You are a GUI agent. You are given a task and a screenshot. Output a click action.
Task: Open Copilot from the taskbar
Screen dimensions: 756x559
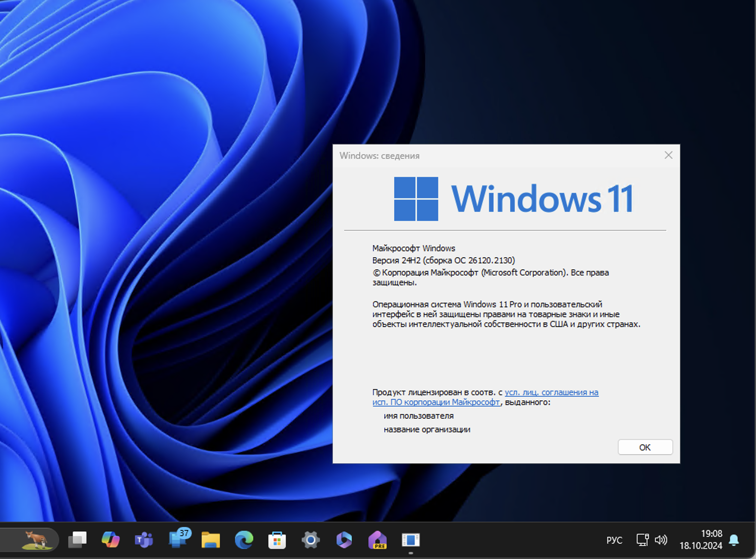click(x=110, y=540)
